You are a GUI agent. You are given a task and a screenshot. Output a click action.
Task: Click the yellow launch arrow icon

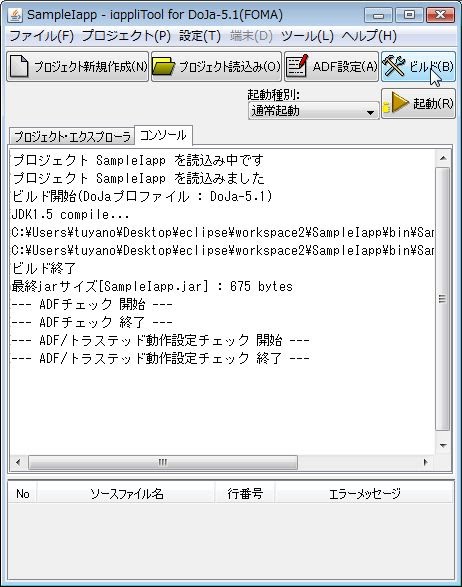coord(396,103)
